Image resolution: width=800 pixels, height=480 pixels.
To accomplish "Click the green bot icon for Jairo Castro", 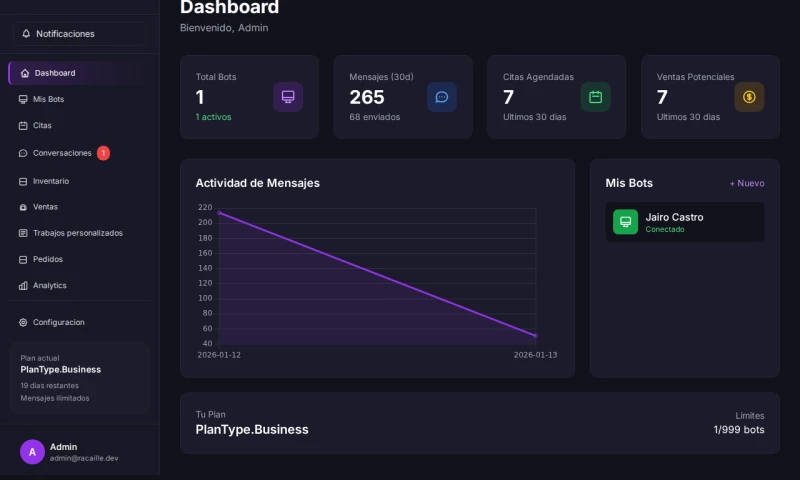I will (625, 222).
